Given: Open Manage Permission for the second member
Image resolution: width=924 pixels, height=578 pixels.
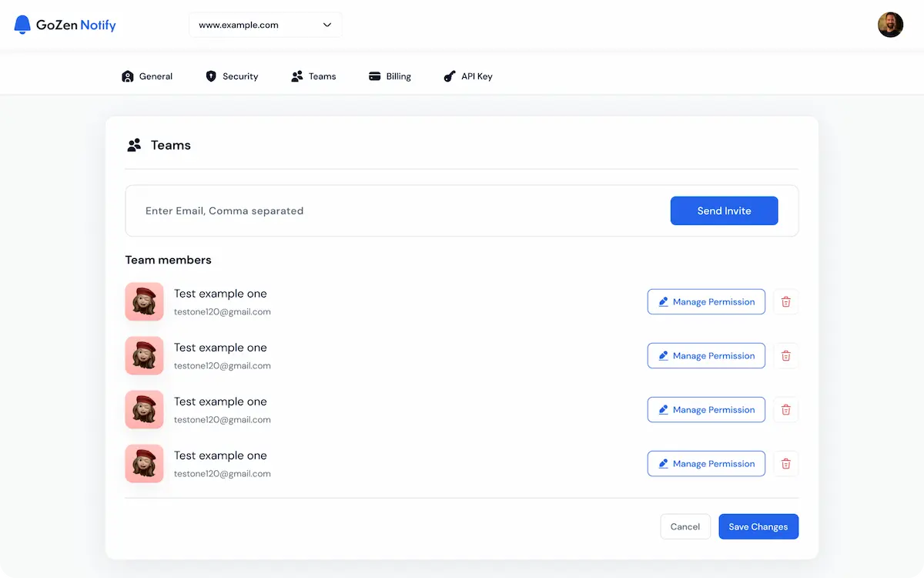Looking at the screenshot, I should click(706, 355).
